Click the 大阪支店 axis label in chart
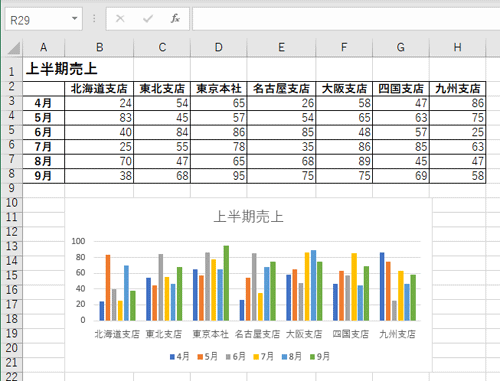This screenshot has height=381, width=500. point(304,334)
